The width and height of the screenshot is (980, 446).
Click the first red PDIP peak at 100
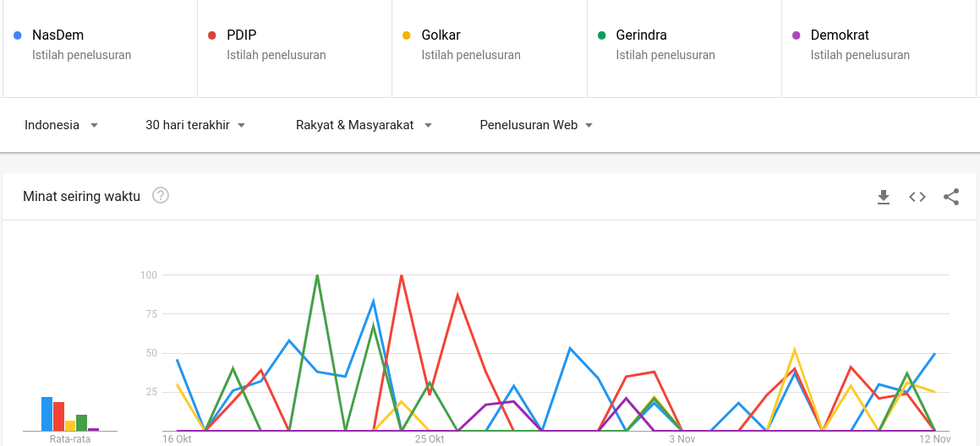pos(402,275)
